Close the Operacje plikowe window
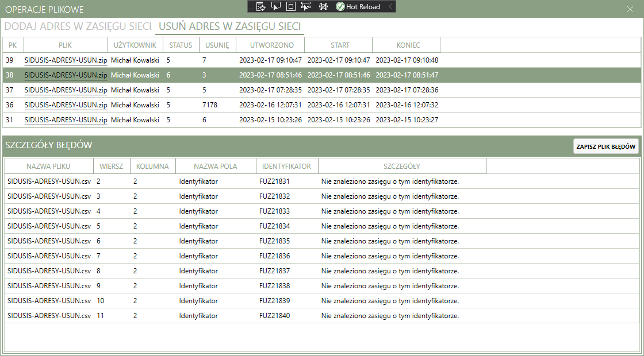The width and height of the screenshot is (644, 356). (x=630, y=9)
